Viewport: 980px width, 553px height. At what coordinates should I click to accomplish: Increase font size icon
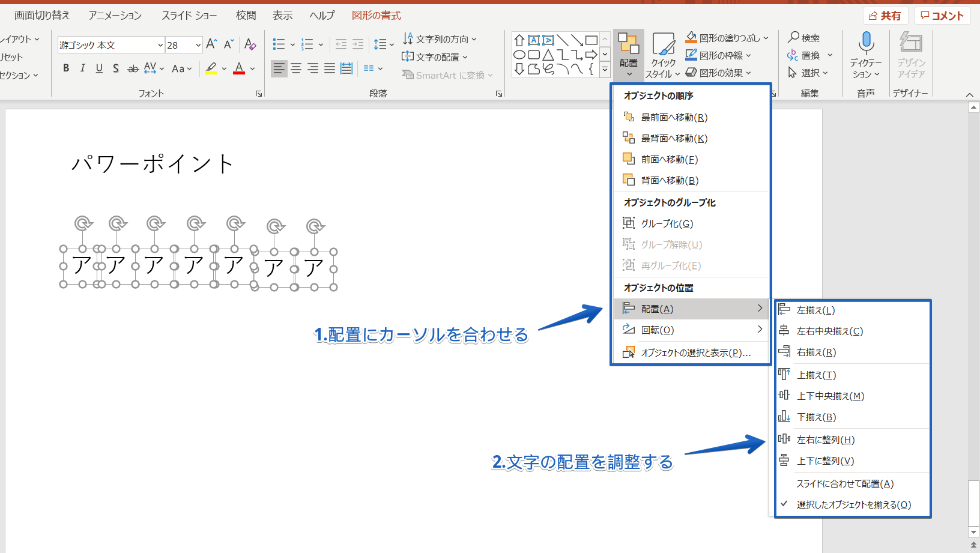(x=211, y=44)
